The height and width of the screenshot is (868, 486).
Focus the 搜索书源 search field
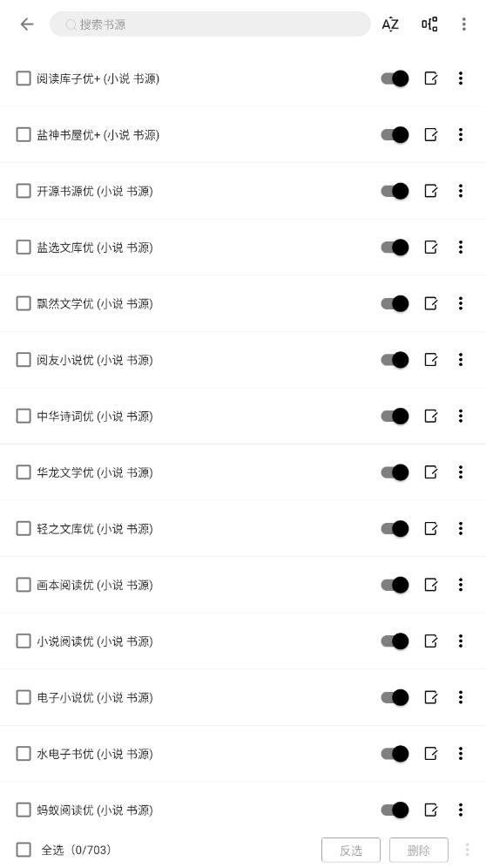pos(210,24)
